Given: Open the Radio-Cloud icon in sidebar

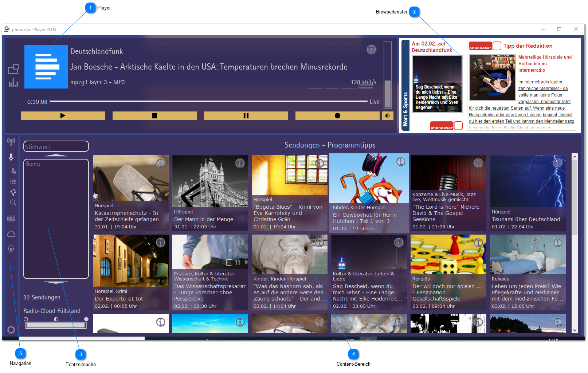Looking at the screenshot, I should (x=11, y=234).
